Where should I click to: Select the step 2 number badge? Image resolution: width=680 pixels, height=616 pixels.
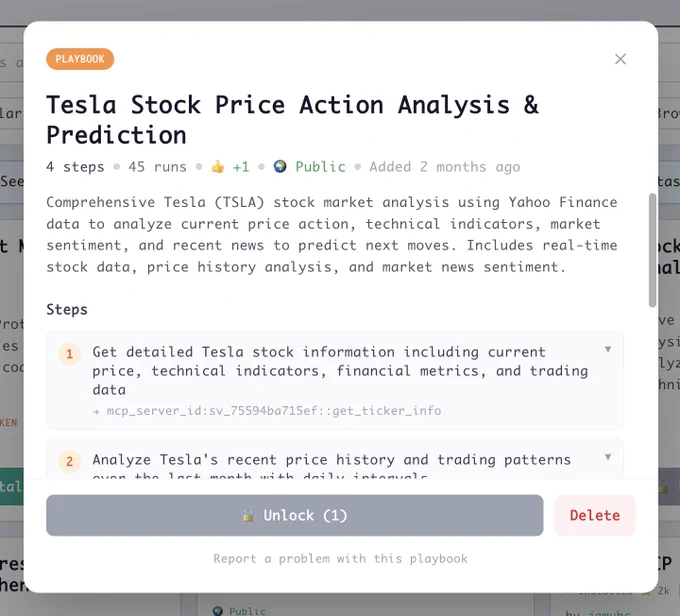pos(69,462)
